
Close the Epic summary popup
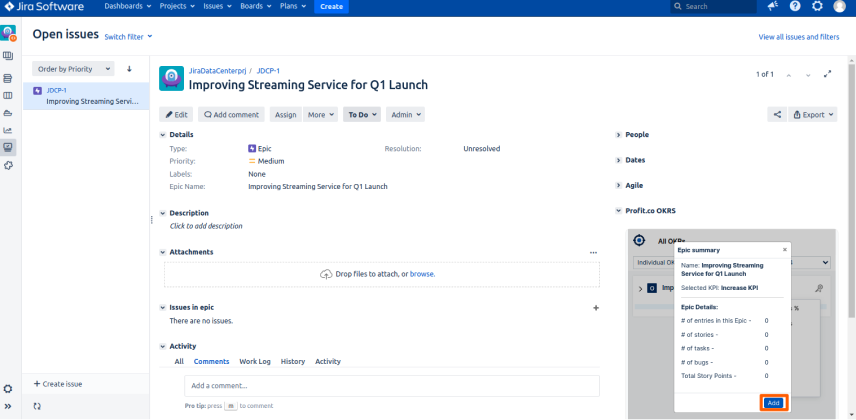[785, 250]
